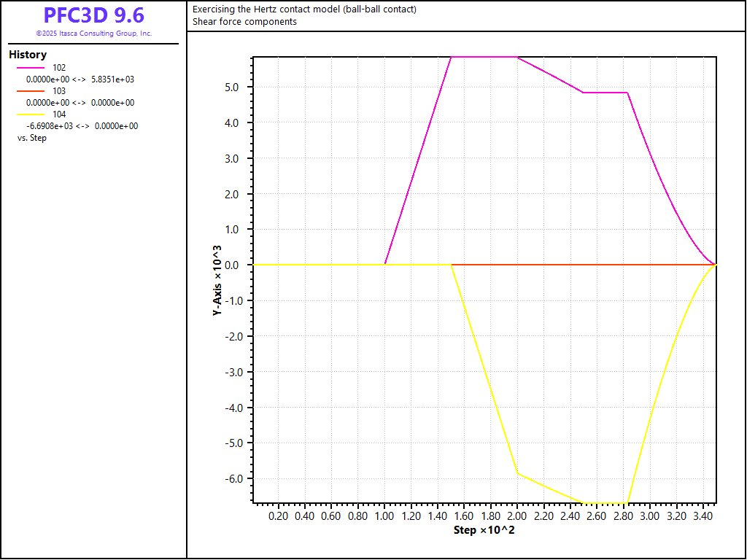Click the magenta line swatch for history 102
747x560 pixels.
coord(30,68)
